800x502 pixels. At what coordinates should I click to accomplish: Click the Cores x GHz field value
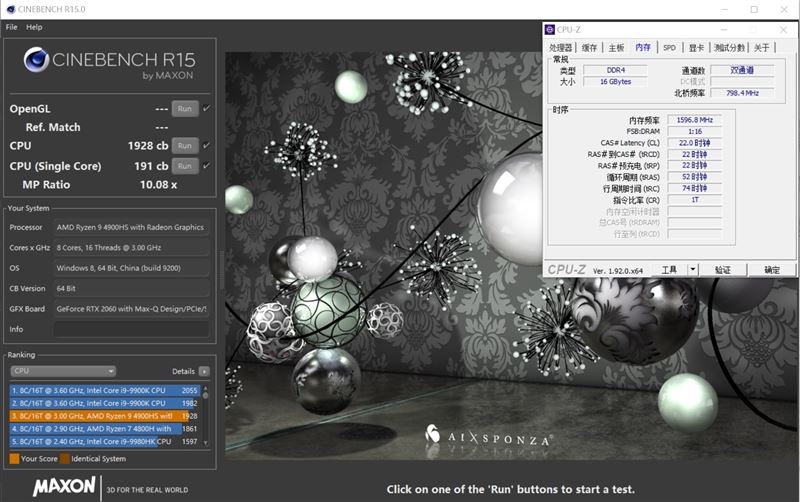pyautogui.click(x=131, y=247)
